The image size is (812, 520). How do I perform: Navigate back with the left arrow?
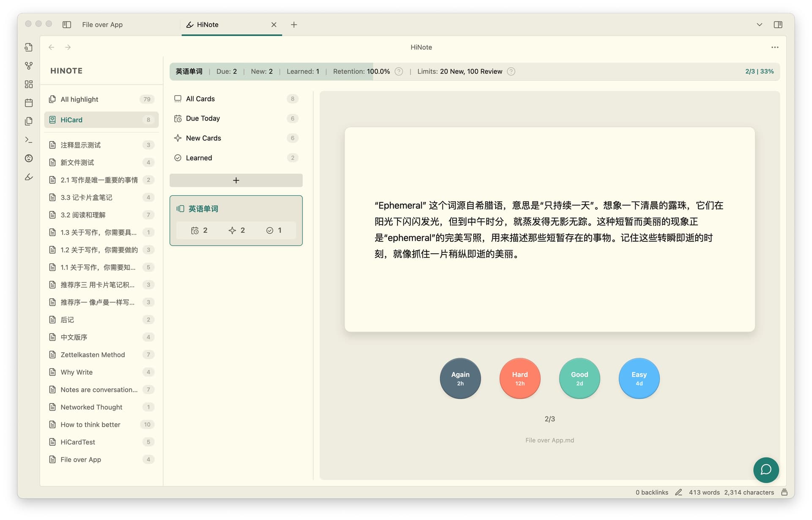52,47
